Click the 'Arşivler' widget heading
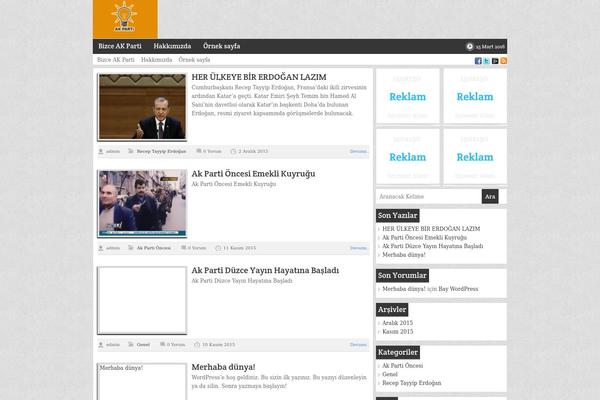This screenshot has width=600, height=400. pyautogui.click(x=392, y=310)
